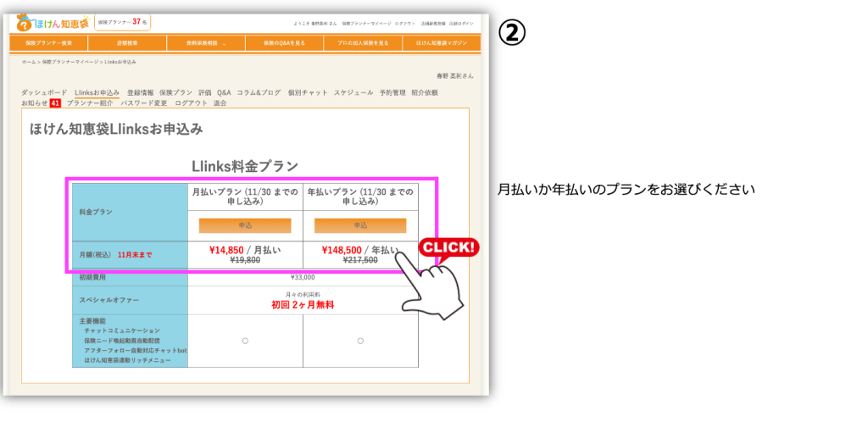Click ログアウト in the sub menu
868x427 pixels.
(191, 103)
